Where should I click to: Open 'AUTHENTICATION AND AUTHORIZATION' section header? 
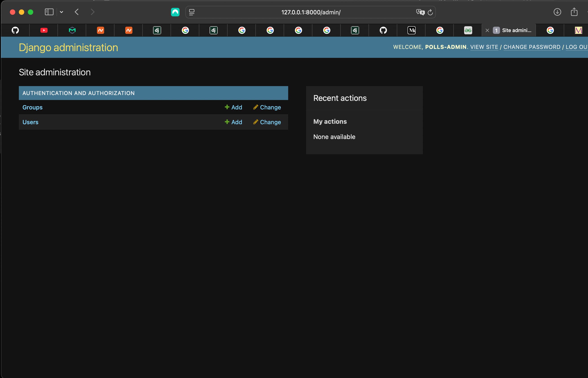(x=78, y=93)
